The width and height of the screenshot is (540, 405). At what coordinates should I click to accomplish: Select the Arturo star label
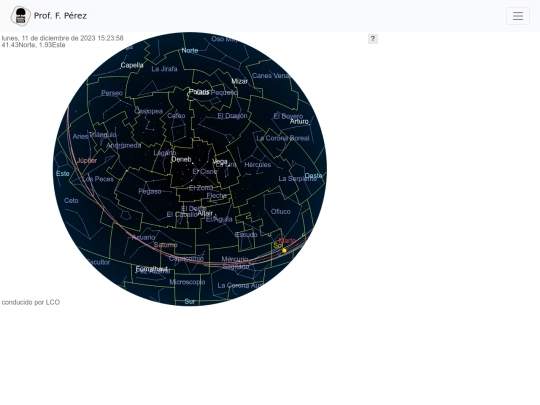(x=299, y=121)
